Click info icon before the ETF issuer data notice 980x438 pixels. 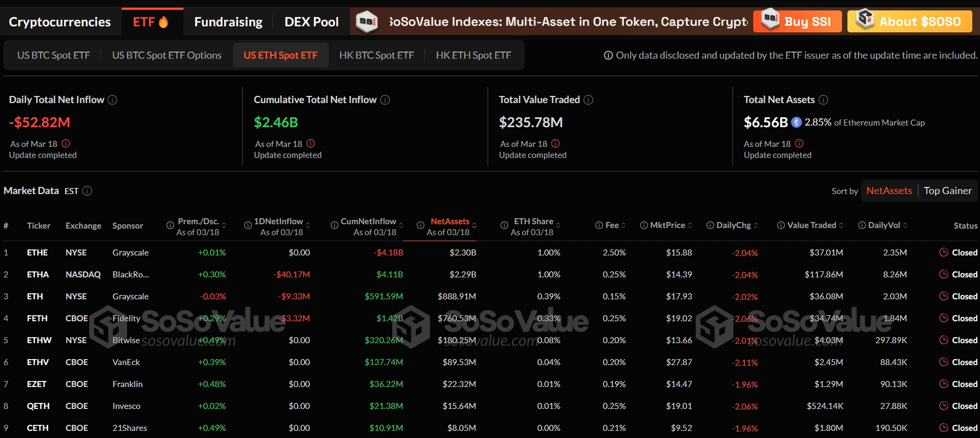click(608, 55)
